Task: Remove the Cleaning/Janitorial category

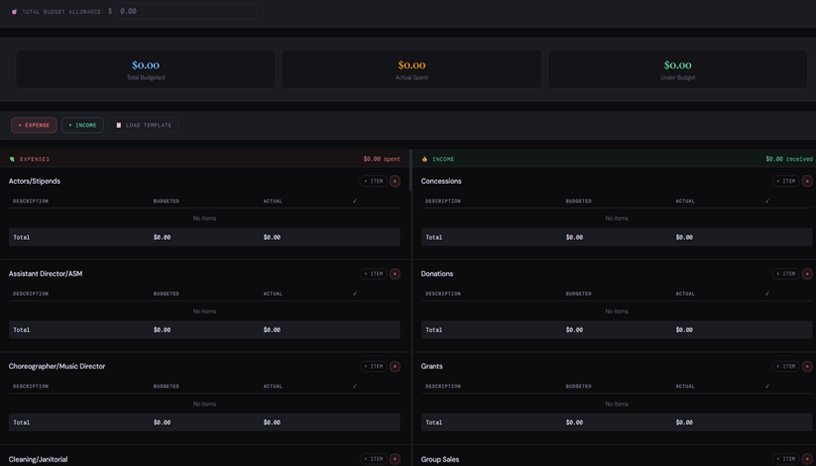Action: (395, 459)
